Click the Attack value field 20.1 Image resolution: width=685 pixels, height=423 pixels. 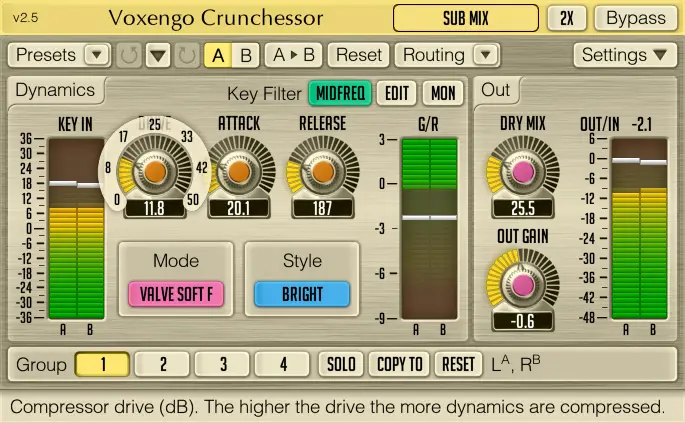(x=239, y=208)
